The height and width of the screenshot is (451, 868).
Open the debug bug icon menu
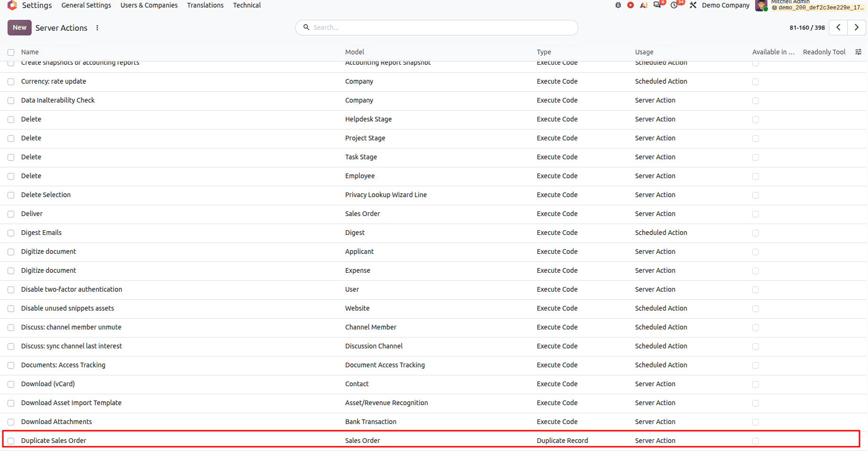[x=618, y=5]
